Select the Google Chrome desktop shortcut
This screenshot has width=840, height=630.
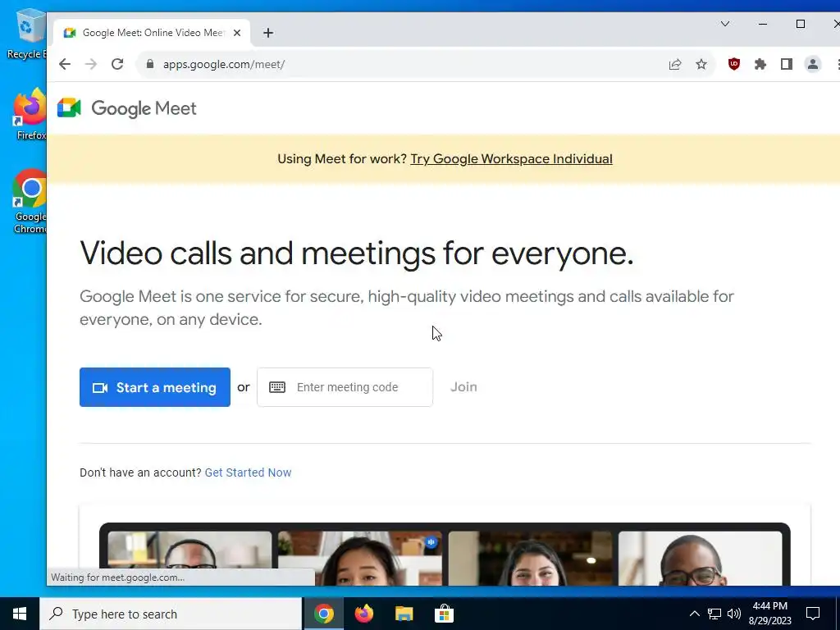(x=30, y=202)
